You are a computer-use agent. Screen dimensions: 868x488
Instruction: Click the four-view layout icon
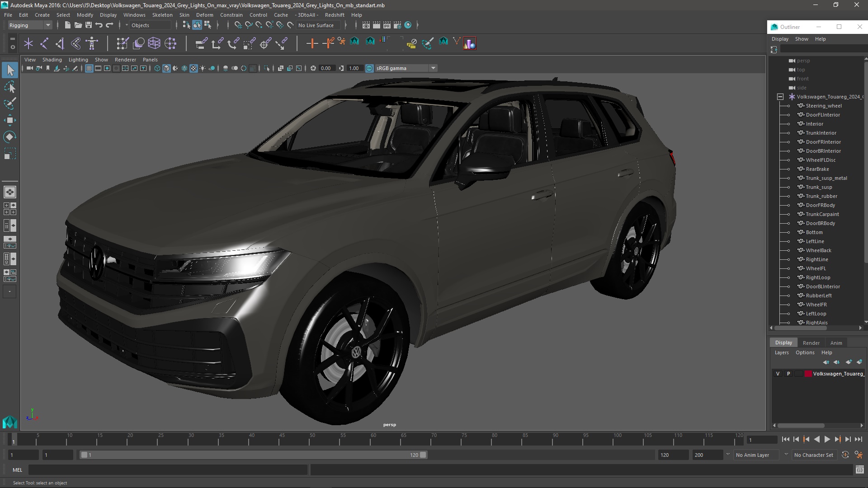9,209
